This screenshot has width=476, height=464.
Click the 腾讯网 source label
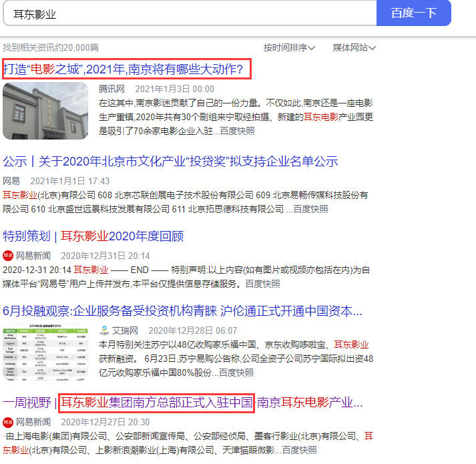[x=111, y=89]
